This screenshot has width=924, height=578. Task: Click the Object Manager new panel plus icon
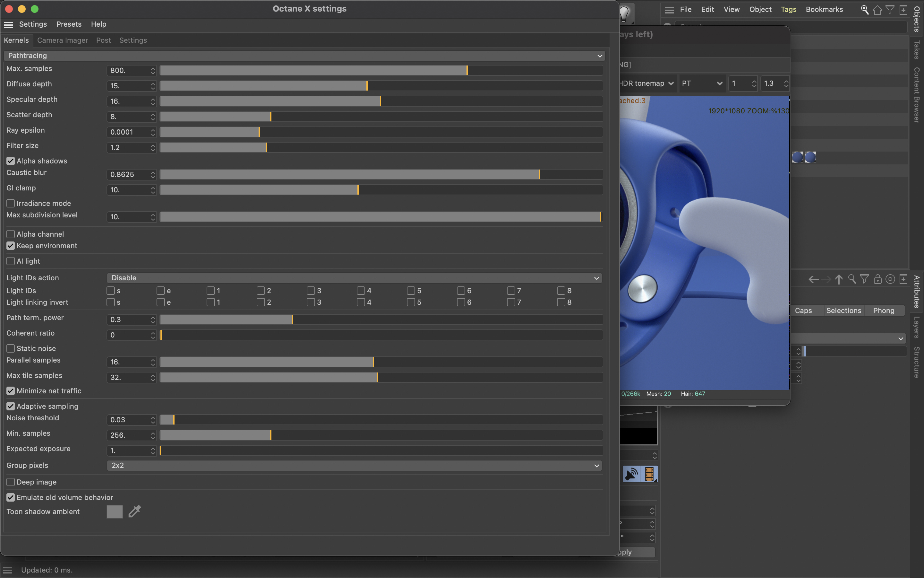903,10
